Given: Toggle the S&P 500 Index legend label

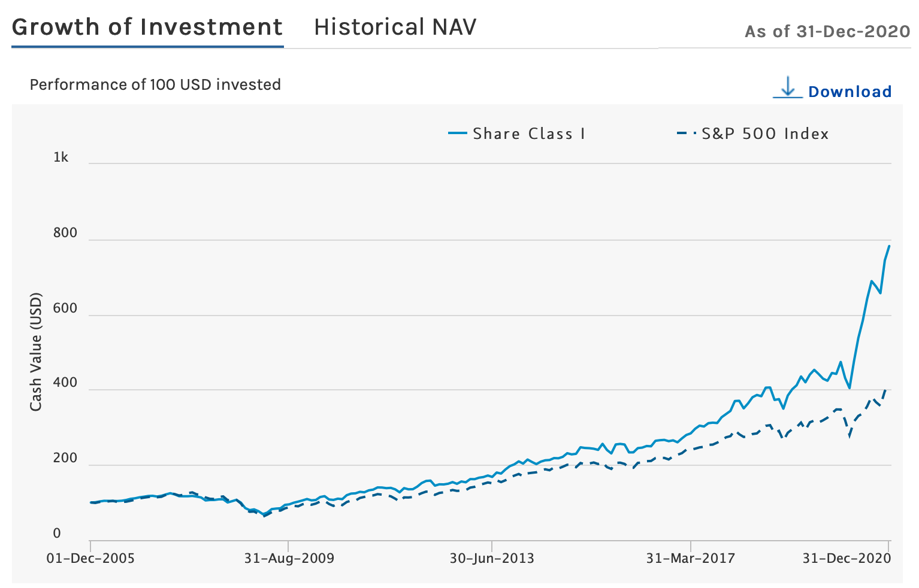Looking at the screenshot, I should (x=765, y=134).
